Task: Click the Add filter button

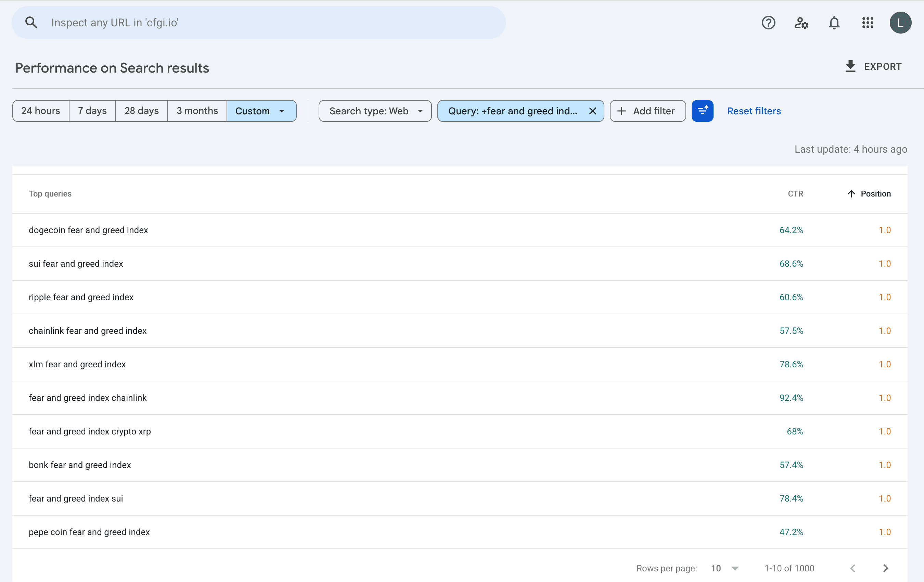Action: click(647, 111)
